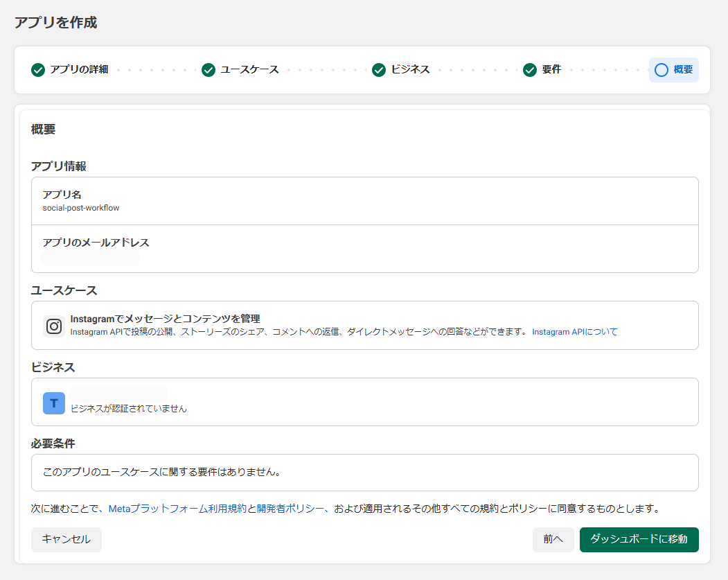
Task: Click the checkmark icon next to ユースケース step
Action: pyautogui.click(x=208, y=70)
